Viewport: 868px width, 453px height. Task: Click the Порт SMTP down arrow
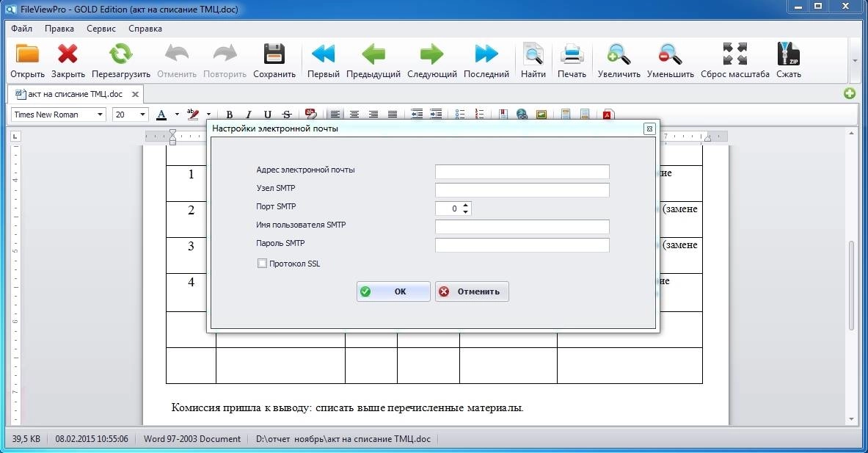tap(466, 211)
